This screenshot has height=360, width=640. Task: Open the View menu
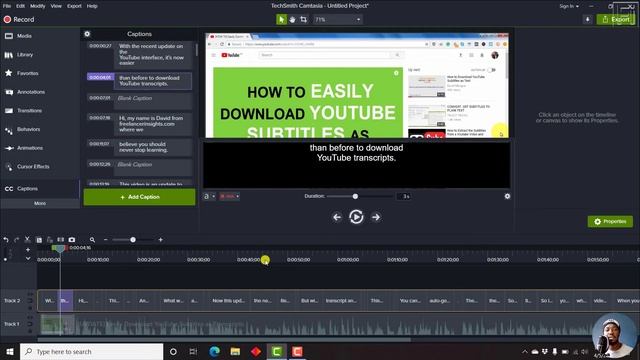[x=56, y=6]
